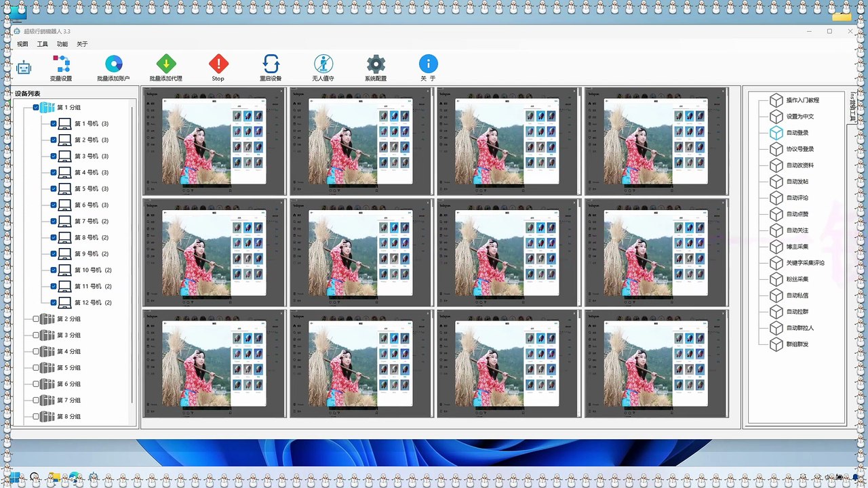Select the first device thumbnail in top row
Viewport: 868px width, 488px height.
[214, 141]
